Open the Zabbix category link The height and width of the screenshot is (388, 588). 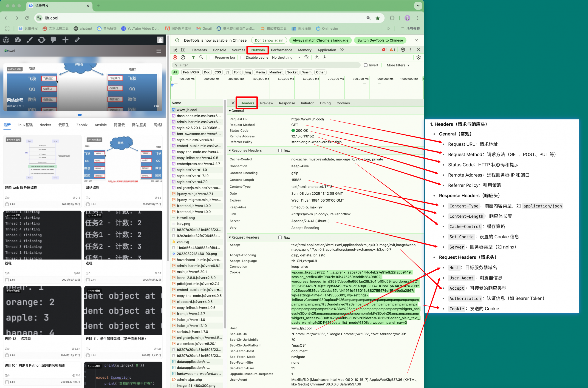point(82,125)
